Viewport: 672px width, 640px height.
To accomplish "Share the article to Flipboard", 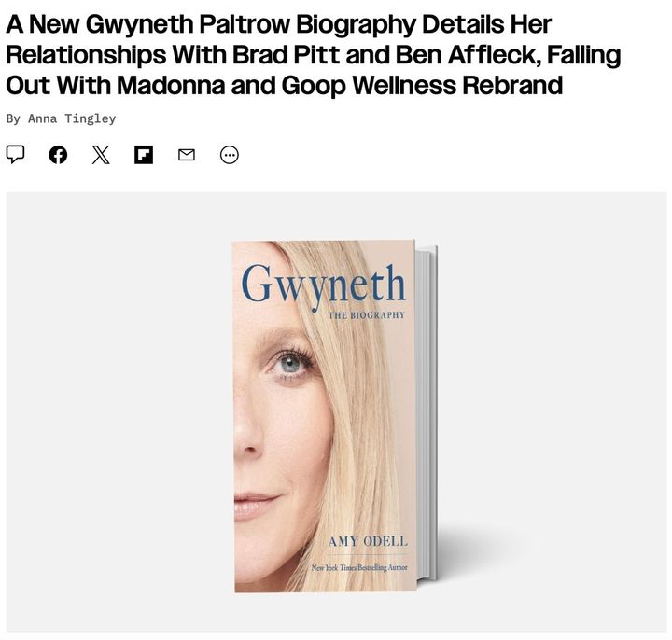I will (144, 155).
